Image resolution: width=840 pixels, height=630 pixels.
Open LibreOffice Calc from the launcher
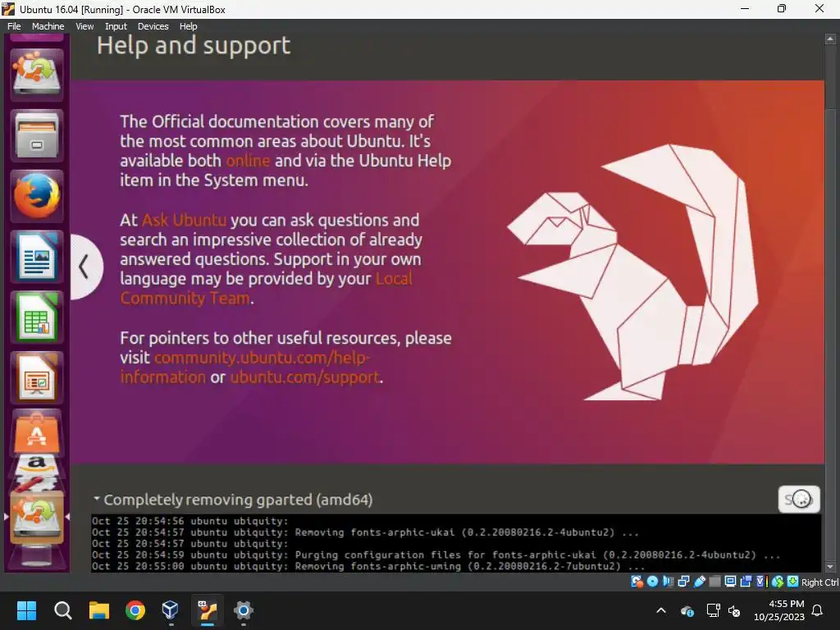pos(36,317)
